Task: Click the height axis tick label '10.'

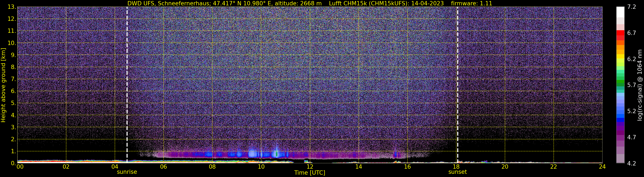Action: (12, 43)
